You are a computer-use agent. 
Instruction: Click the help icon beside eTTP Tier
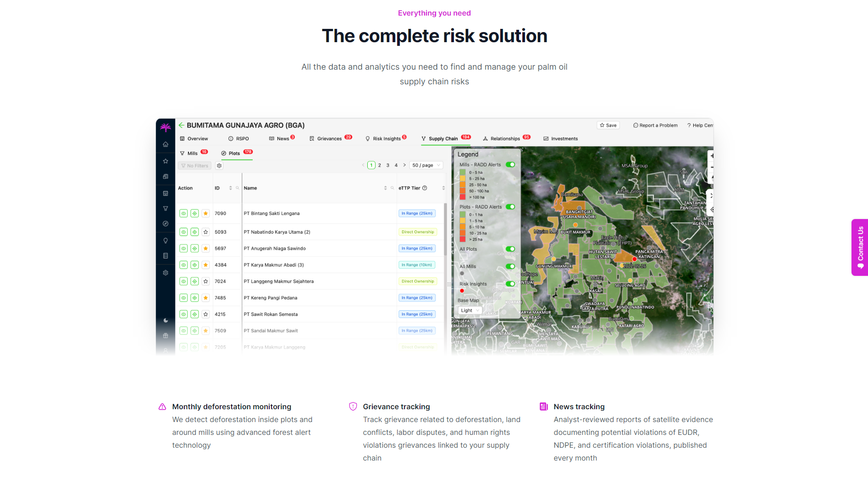[x=425, y=188]
